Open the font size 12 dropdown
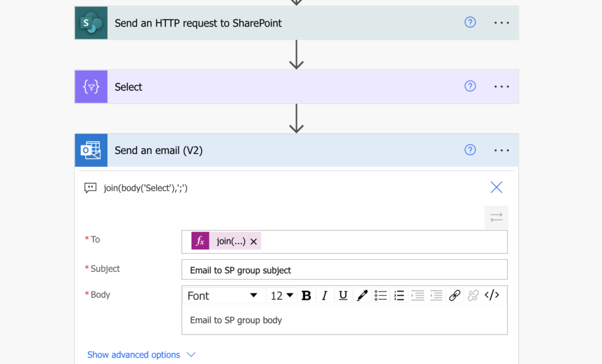Image resolution: width=602 pixels, height=364 pixels. 282,296
